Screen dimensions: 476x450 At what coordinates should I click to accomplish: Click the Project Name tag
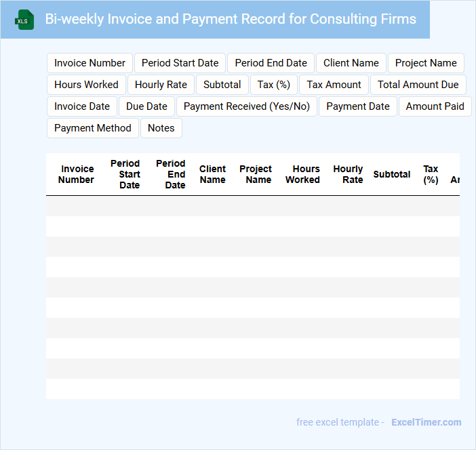426,63
